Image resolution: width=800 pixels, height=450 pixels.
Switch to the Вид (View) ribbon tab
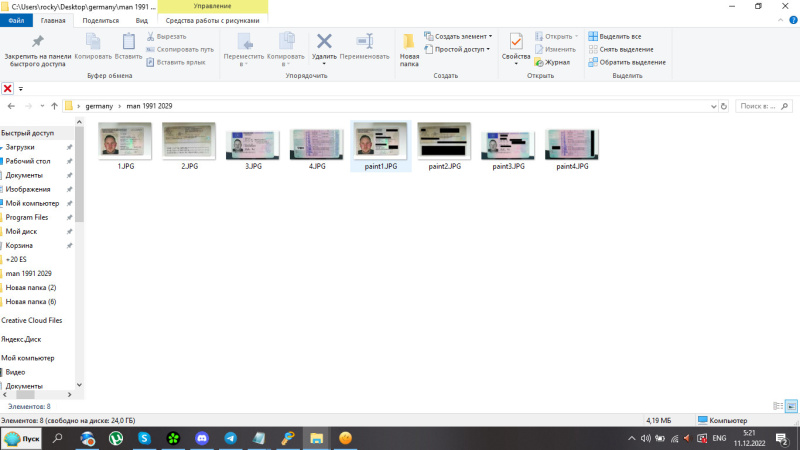[x=141, y=19]
